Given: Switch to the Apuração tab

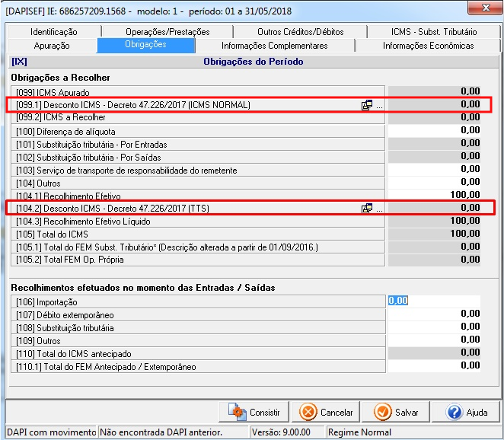Looking at the screenshot, I should point(52,46).
